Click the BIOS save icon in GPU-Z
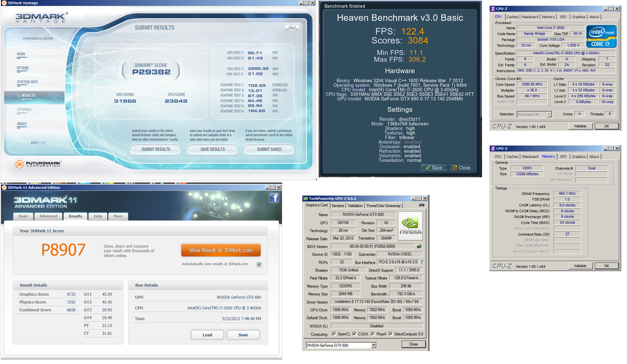The width and height of the screenshot is (627, 364). click(x=419, y=246)
